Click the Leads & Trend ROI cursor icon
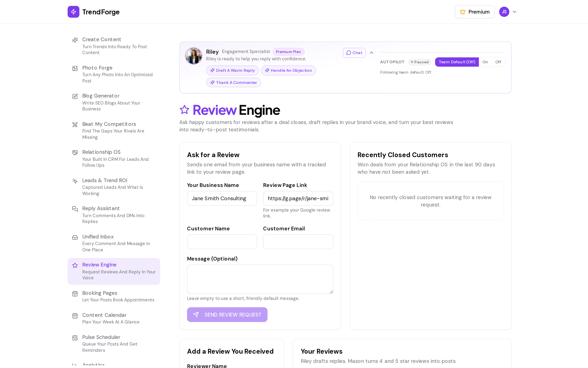Viewport: 588px width, 368px height. [75, 181]
